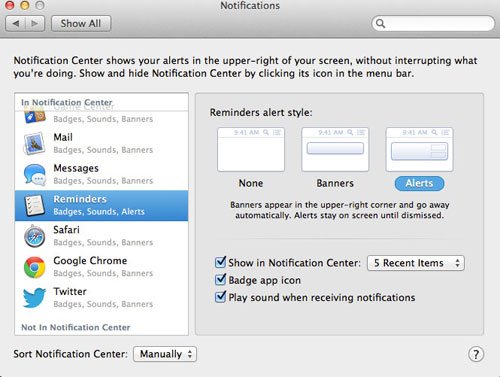Click the Reminders alert style heading

(x=261, y=113)
